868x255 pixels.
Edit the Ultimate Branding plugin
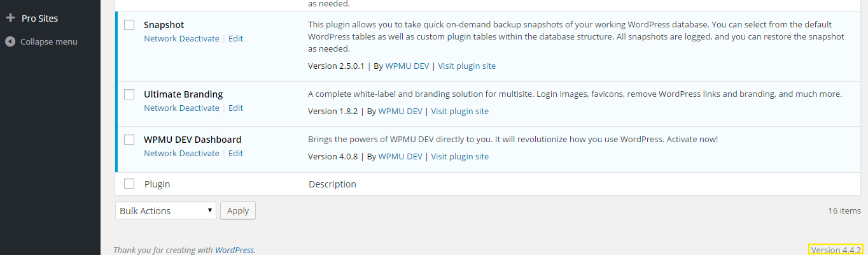click(x=235, y=108)
